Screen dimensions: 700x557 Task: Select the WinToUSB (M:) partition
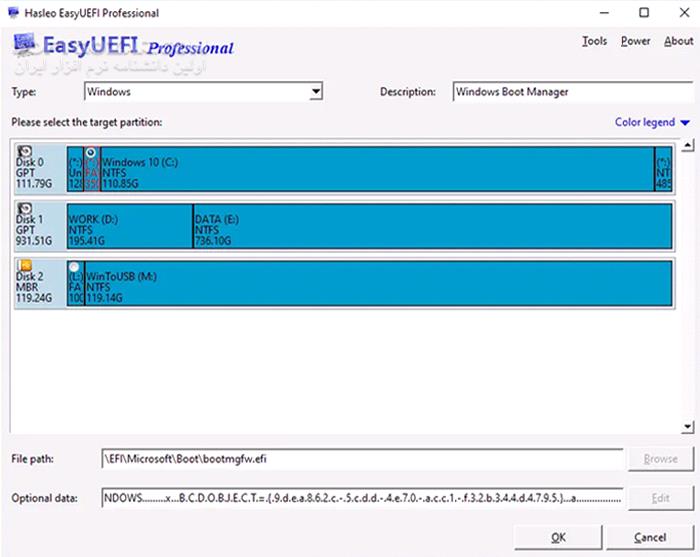click(378, 283)
